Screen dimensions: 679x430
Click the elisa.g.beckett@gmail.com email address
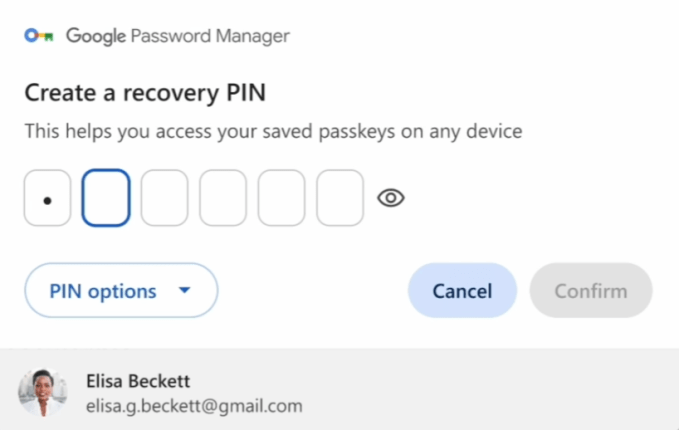point(194,406)
